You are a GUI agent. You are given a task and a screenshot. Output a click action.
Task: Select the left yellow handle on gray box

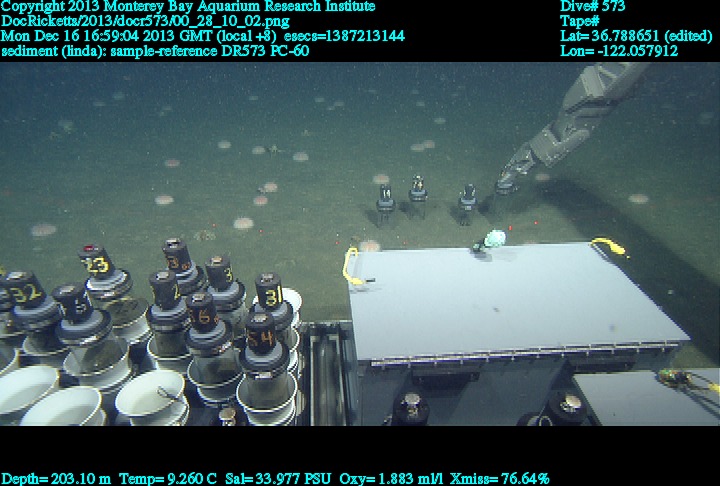pyautogui.click(x=350, y=264)
